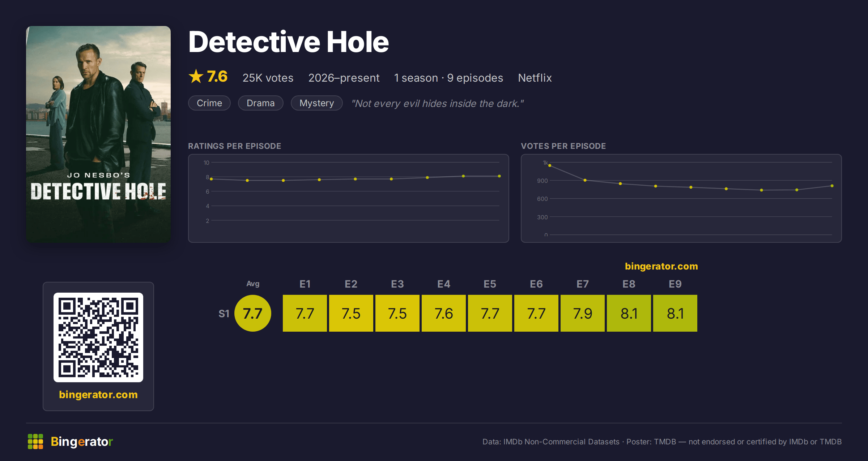
Task: Select the E9 rating tile 8.1
Action: (x=675, y=313)
